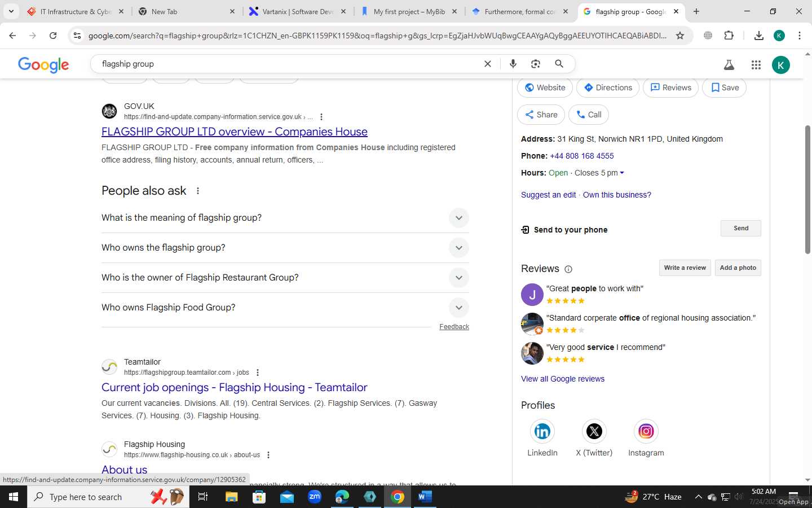Click the Share button
Viewport: 812px width, 508px height.
pyautogui.click(x=541, y=115)
